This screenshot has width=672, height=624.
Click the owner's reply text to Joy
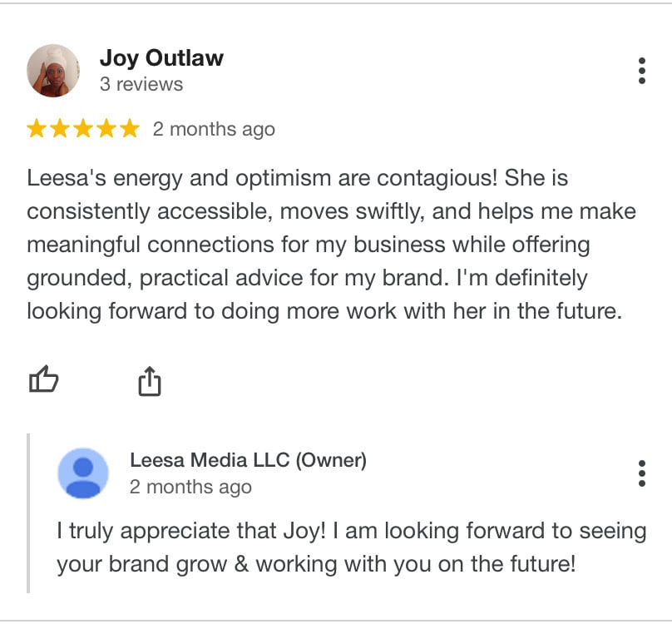(351, 547)
